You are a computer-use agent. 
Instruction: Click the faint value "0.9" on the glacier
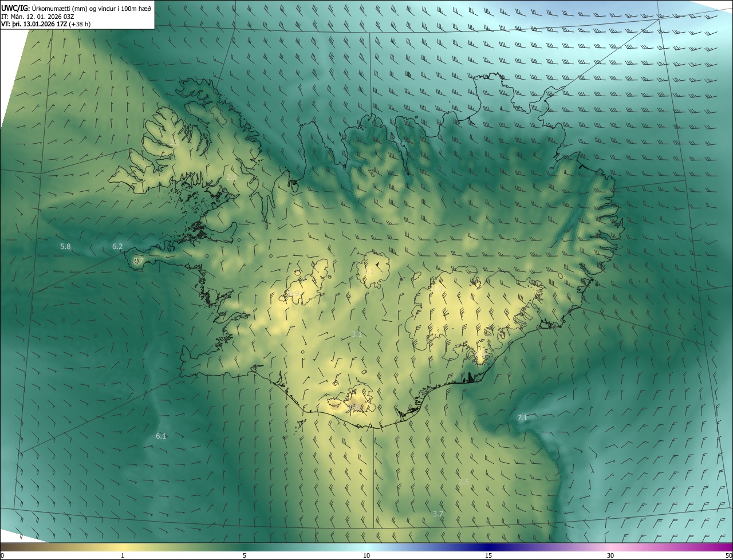tap(294, 293)
